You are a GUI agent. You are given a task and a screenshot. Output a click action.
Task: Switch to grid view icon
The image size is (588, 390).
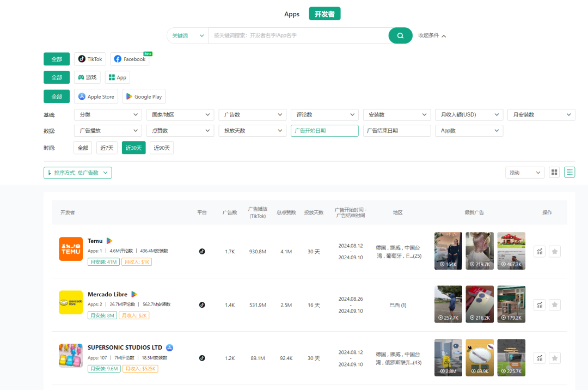(554, 172)
